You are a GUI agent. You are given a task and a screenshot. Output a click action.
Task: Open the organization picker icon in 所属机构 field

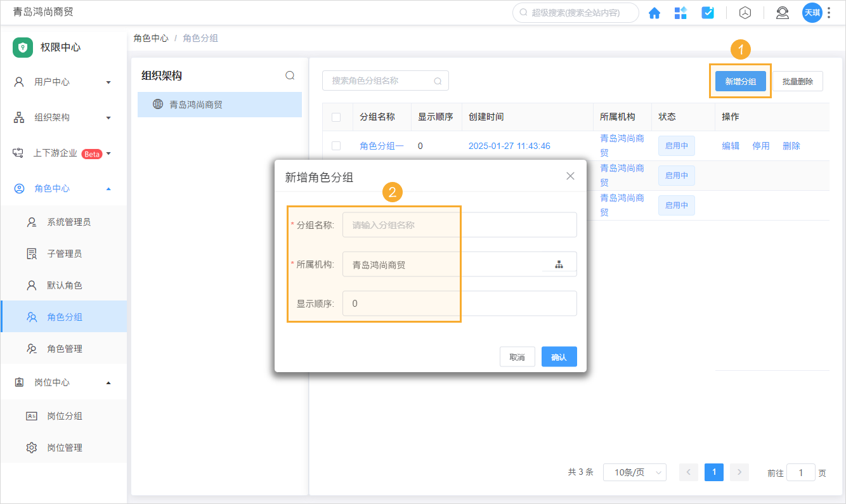[559, 264]
